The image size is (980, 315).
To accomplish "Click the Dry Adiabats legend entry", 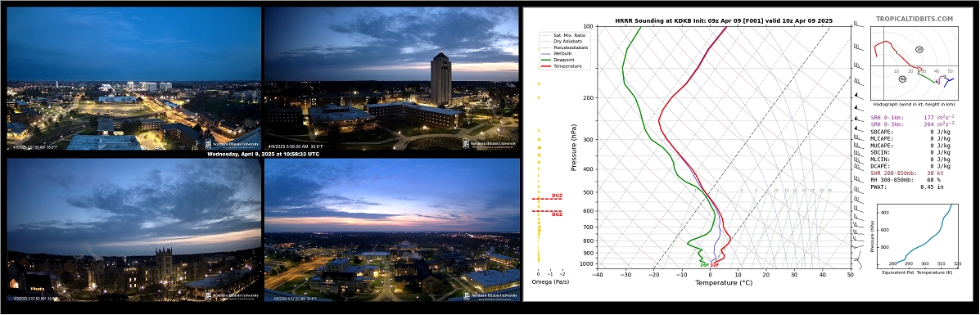I will (562, 41).
